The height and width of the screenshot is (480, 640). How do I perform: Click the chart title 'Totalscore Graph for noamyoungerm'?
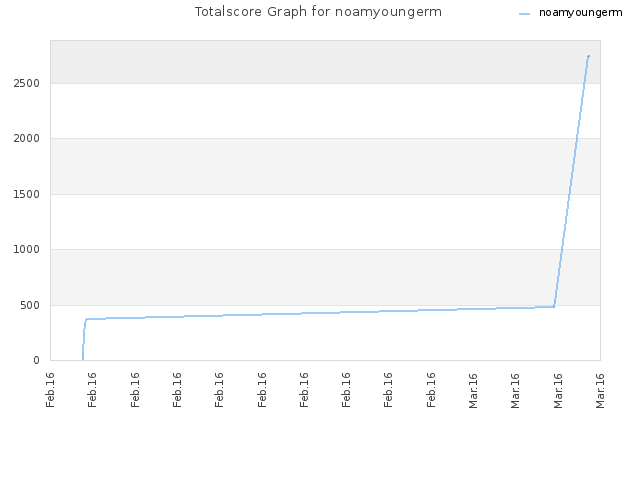(318, 12)
